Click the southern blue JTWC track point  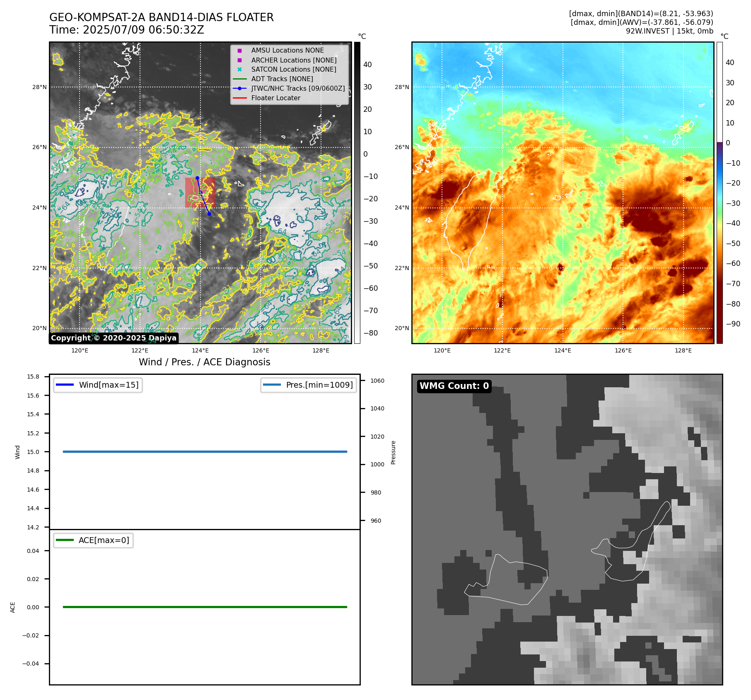coord(209,214)
